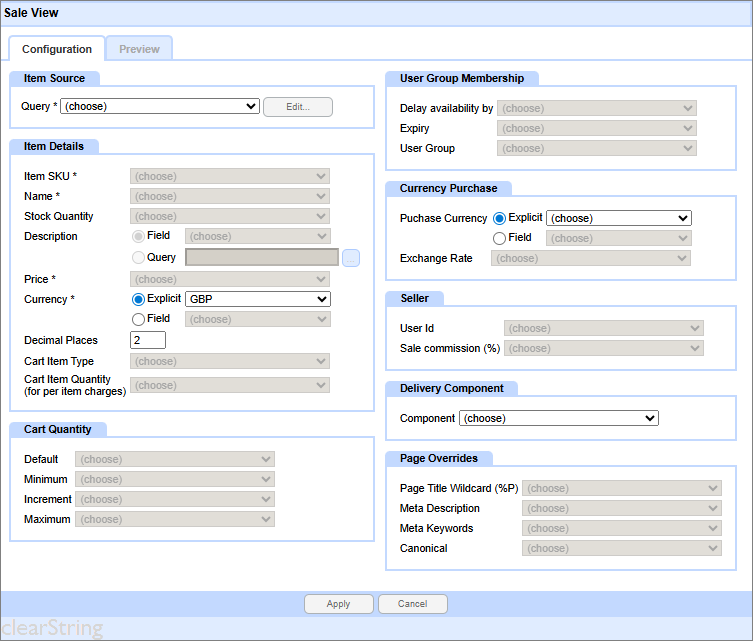Screen dimensions: 753x641
Task: Open the Delivery Component dropdown
Action: [558, 418]
